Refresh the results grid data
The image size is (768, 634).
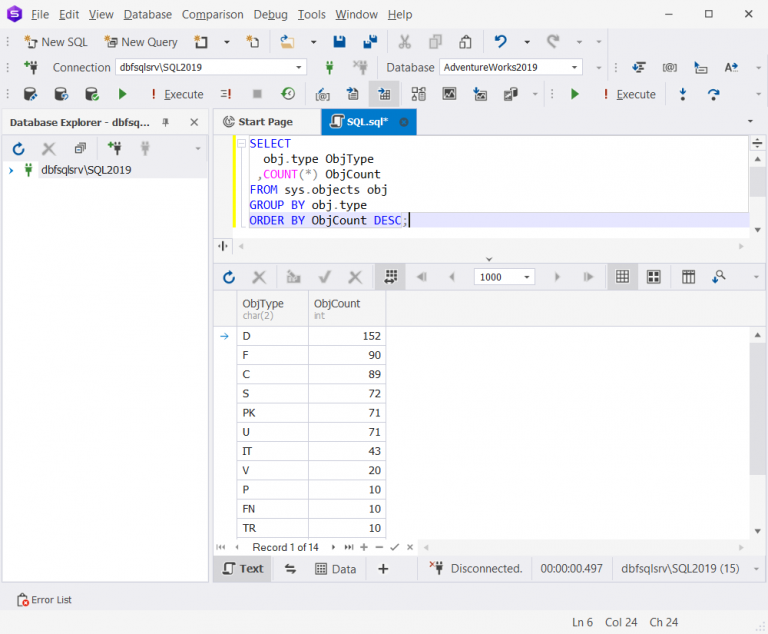229,277
